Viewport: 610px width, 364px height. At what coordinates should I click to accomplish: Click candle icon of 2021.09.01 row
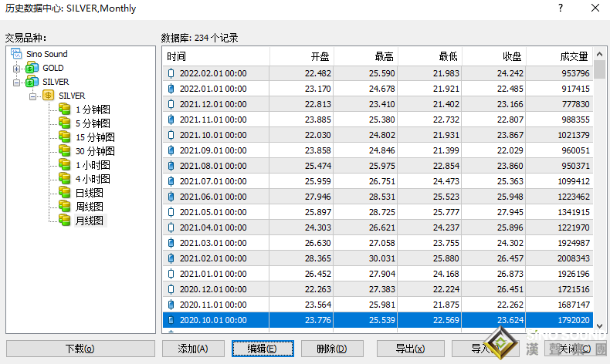(171, 150)
